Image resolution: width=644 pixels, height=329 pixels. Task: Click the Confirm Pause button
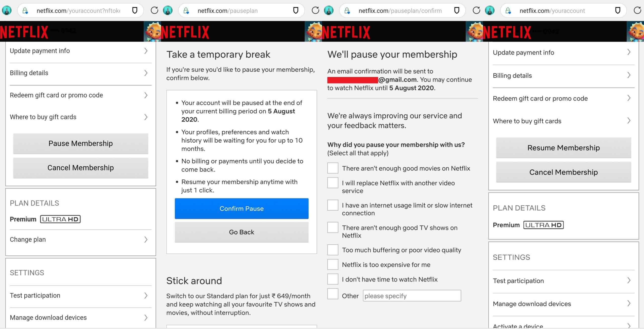(x=242, y=209)
